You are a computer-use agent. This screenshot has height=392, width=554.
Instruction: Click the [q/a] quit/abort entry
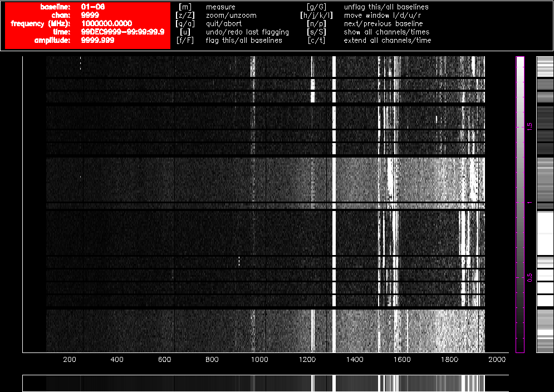coord(224,24)
